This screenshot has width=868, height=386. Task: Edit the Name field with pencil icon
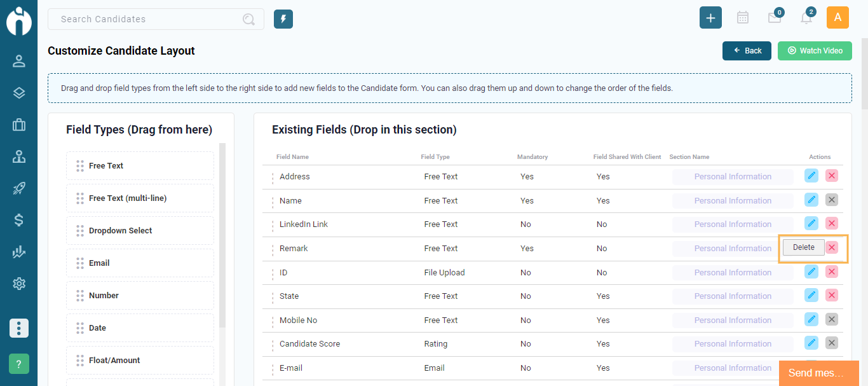point(811,200)
